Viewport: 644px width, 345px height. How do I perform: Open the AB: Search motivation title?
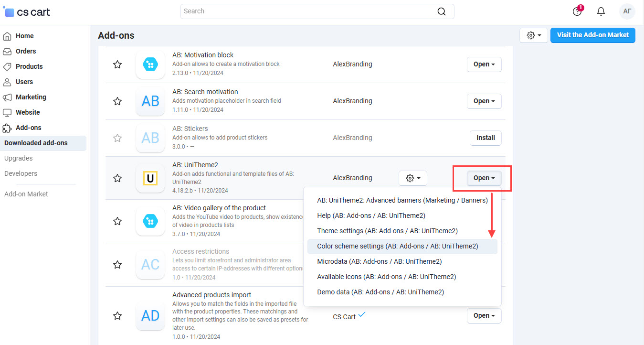205,92
